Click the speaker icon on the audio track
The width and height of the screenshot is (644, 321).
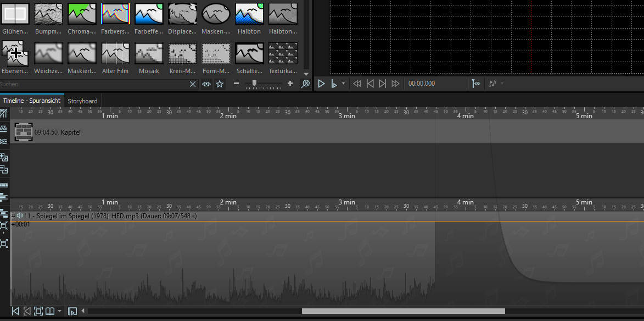pos(20,216)
